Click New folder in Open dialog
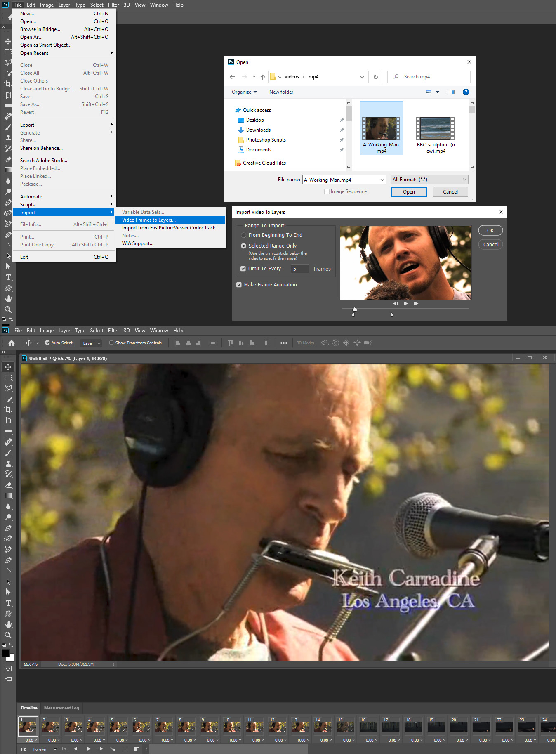Viewport: 556px width, 756px height. coord(281,92)
